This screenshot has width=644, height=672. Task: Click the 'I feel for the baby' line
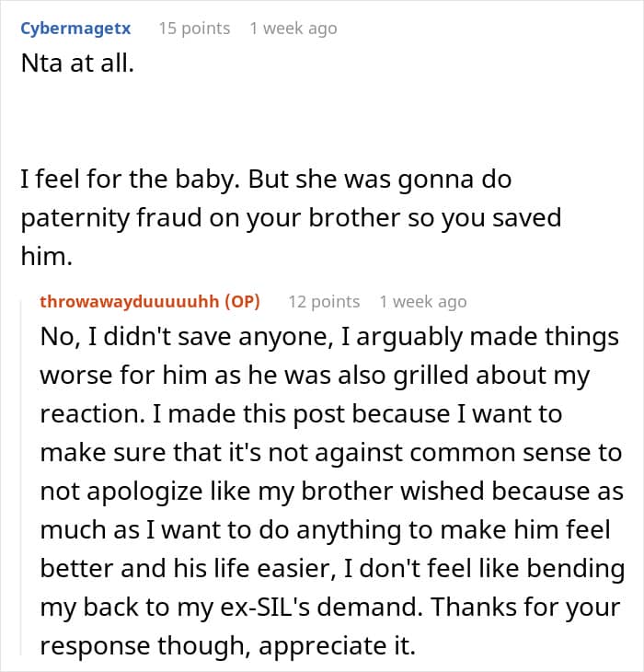click(x=266, y=180)
